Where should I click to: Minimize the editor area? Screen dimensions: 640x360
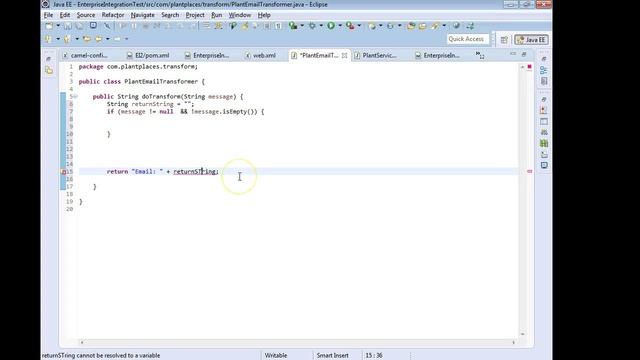[x=513, y=54]
